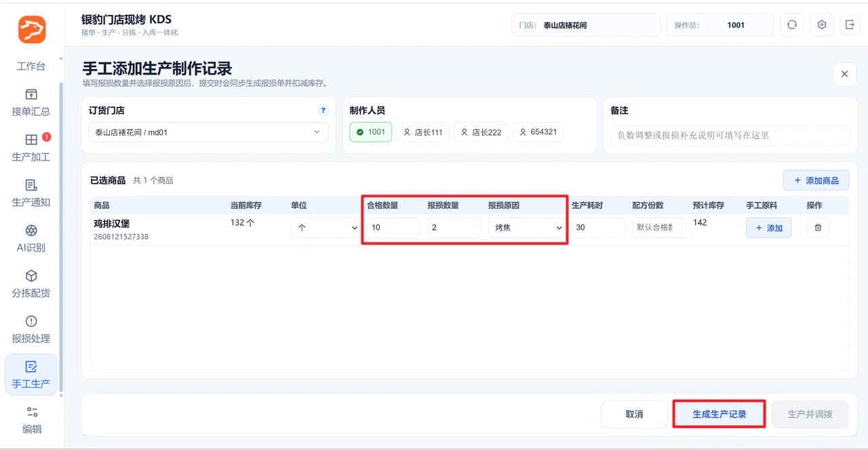Open the 报损原因 烤焦 dropdown
Viewport: 868px width, 450px height.
coord(527,228)
